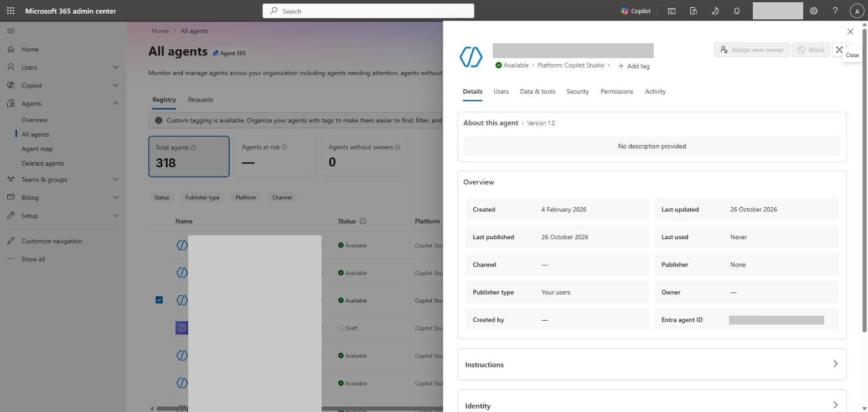Click Customize navigation
868x412 pixels.
tap(51, 241)
